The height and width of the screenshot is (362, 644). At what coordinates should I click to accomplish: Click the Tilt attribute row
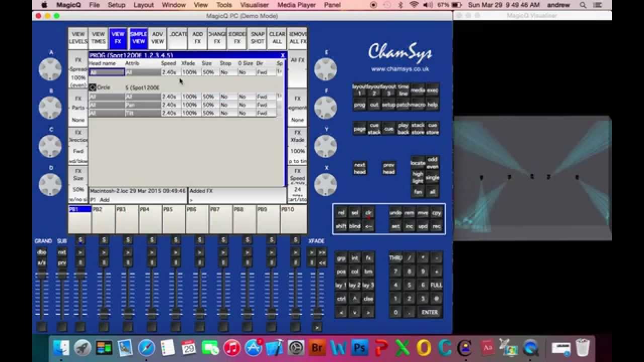(x=183, y=113)
